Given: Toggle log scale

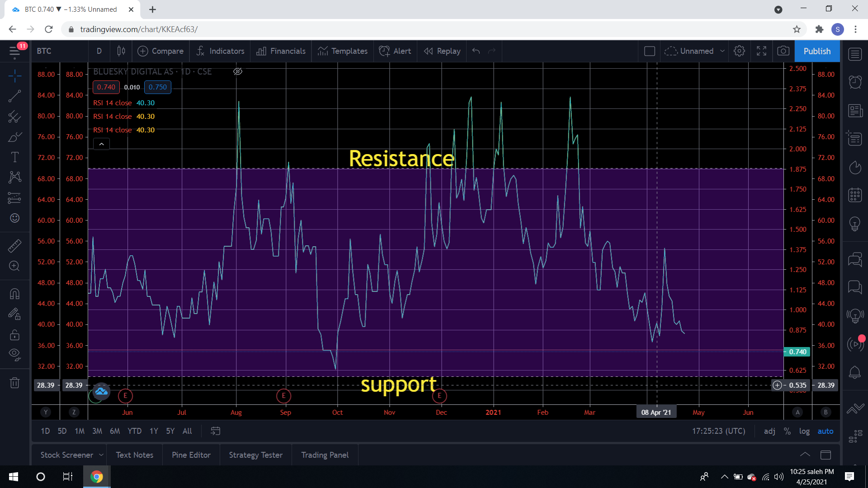Looking at the screenshot, I should [x=804, y=431].
